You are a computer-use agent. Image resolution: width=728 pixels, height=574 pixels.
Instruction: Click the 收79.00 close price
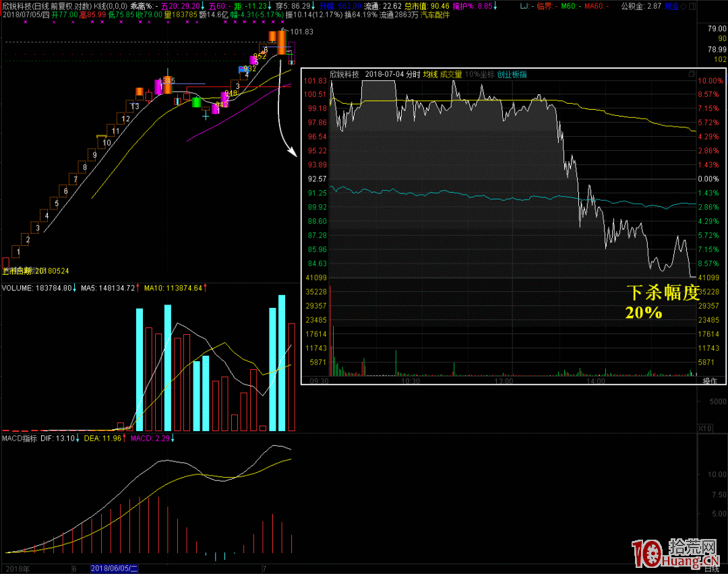[149, 15]
